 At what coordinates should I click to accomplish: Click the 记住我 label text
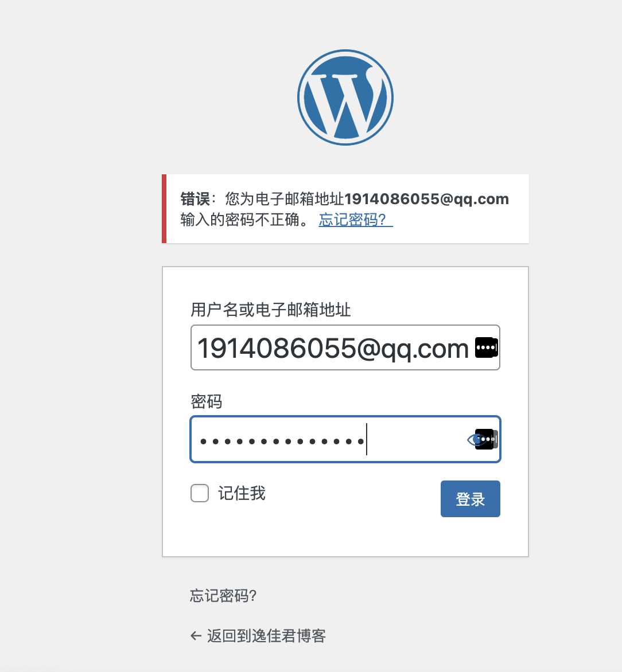pyautogui.click(x=242, y=493)
